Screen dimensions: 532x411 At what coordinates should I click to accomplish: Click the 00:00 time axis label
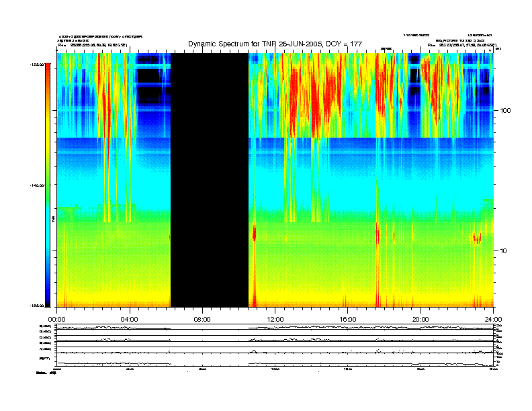(56, 320)
